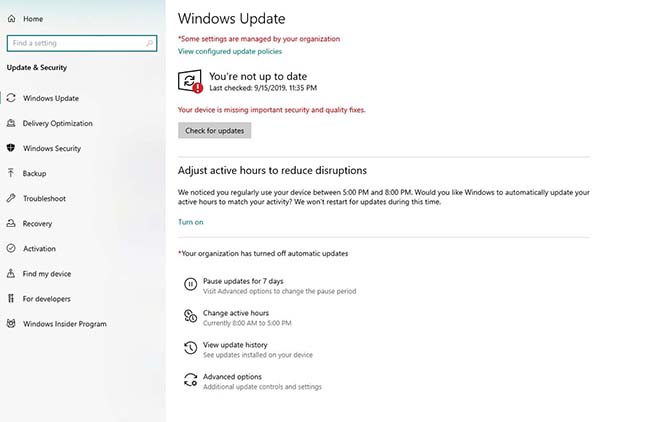The image size is (650, 422).
Task: Click the For developers icon
Action: (11, 298)
